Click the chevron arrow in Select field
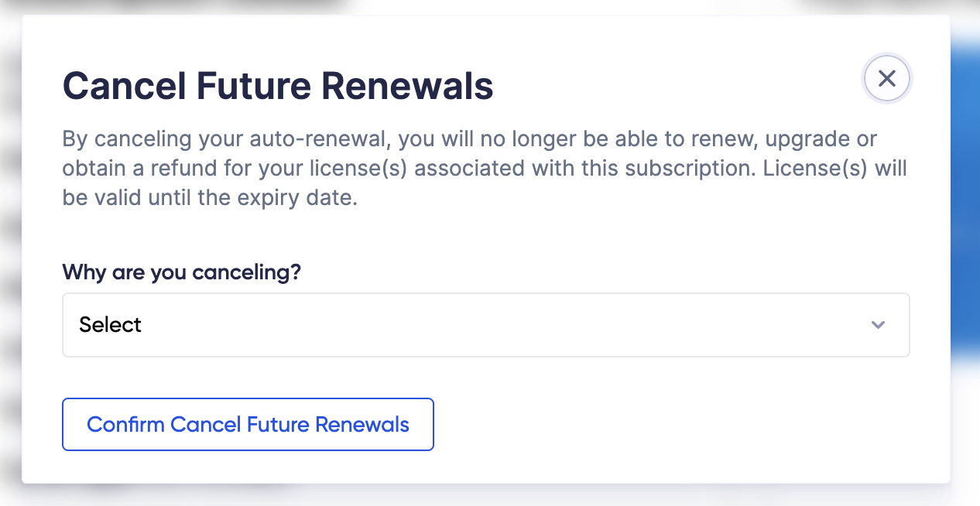 [878, 325]
